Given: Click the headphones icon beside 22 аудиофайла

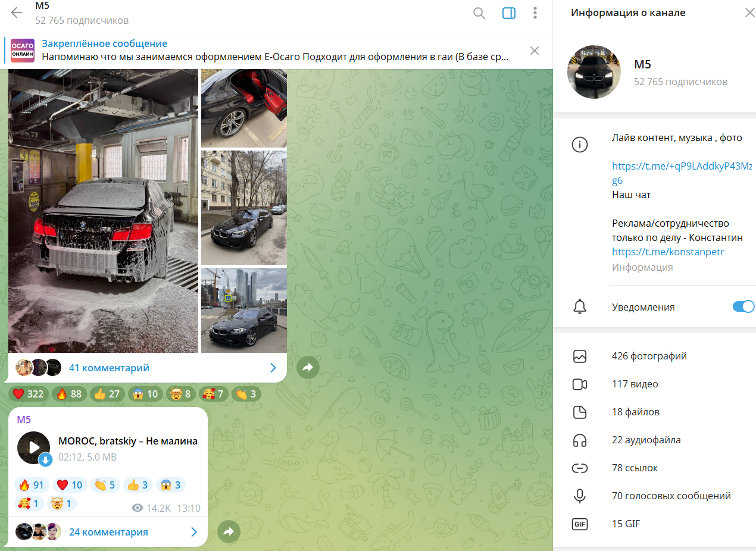Looking at the screenshot, I should 579,440.
